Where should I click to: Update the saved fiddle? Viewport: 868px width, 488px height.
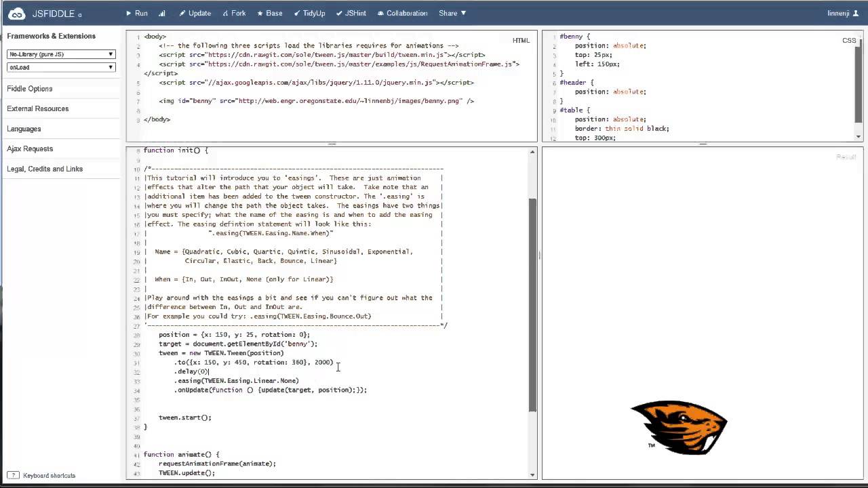[195, 13]
